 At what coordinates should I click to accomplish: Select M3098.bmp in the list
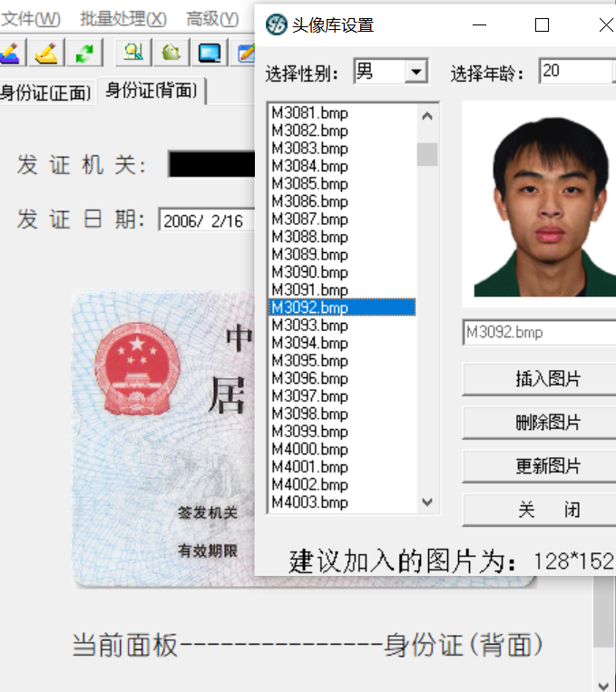pyautogui.click(x=342, y=414)
